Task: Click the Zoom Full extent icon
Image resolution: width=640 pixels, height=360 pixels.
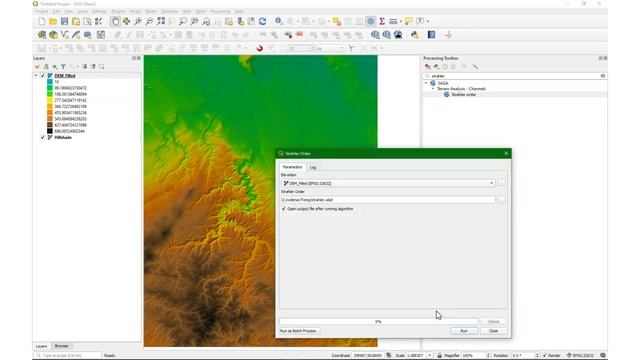Action: 161,21
